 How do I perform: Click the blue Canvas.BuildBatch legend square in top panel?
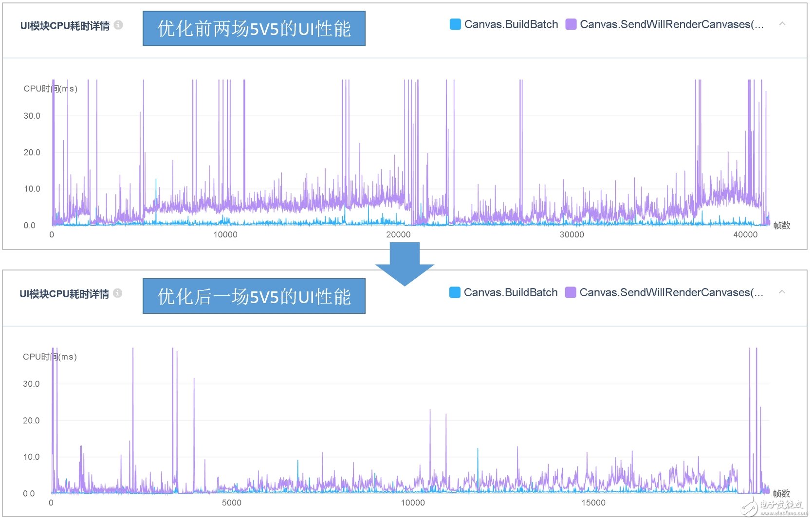point(455,24)
